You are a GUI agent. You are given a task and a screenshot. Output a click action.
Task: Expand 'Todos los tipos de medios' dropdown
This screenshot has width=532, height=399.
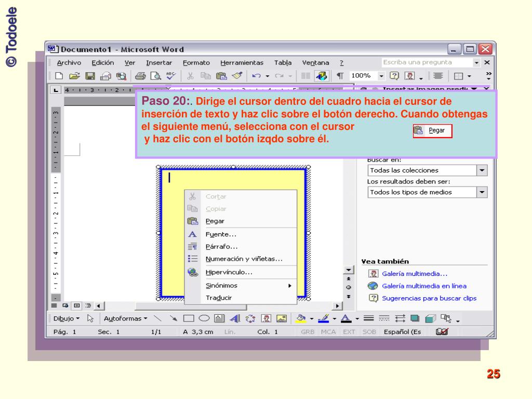[x=482, y=192]
